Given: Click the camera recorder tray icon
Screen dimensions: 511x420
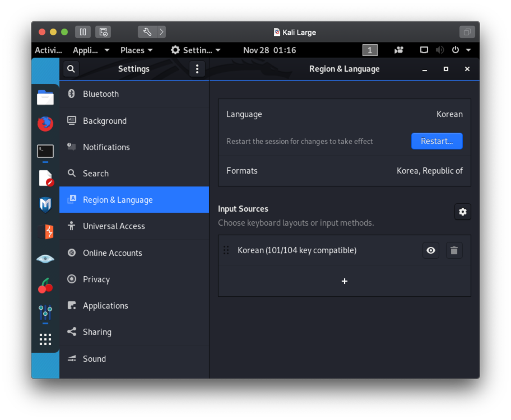Looking at the screenshot, I should pyautogui.click(x=398, y=50).
